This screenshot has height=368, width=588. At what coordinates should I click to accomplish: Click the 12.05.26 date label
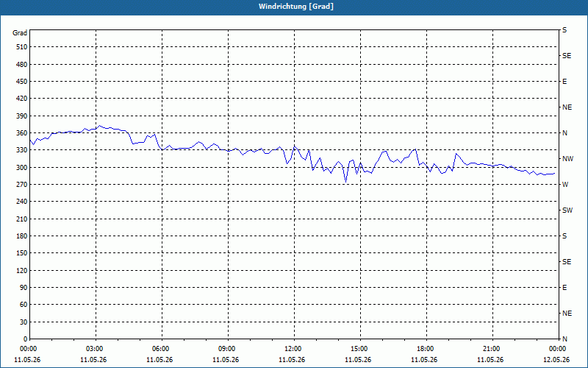tap(556, 360)
